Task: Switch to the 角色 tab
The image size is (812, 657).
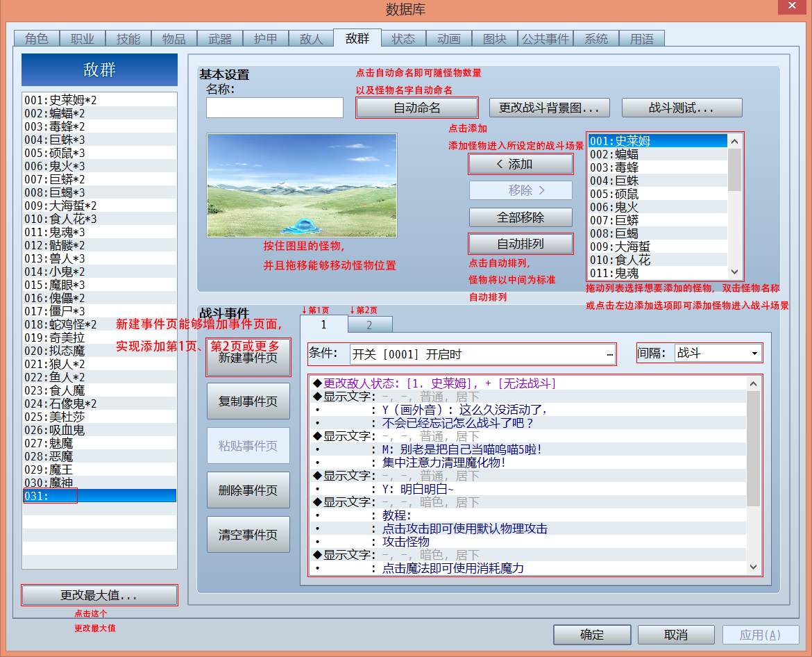Action: pos(36,39)
